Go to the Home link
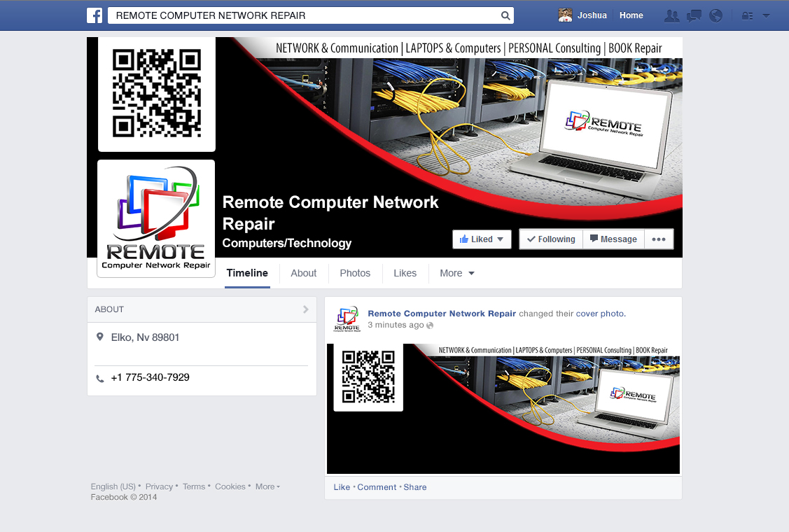 (631, 15)
